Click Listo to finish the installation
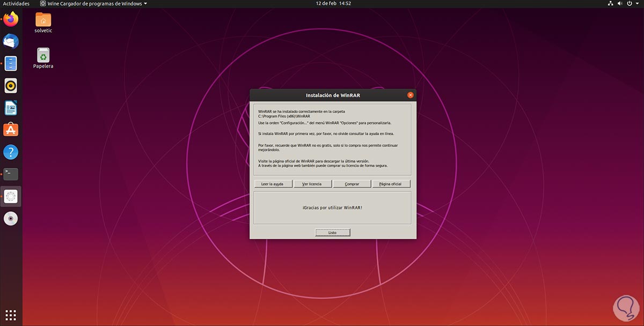The width and height of the screenshot is (644, 326). click(x=333, y=233)
